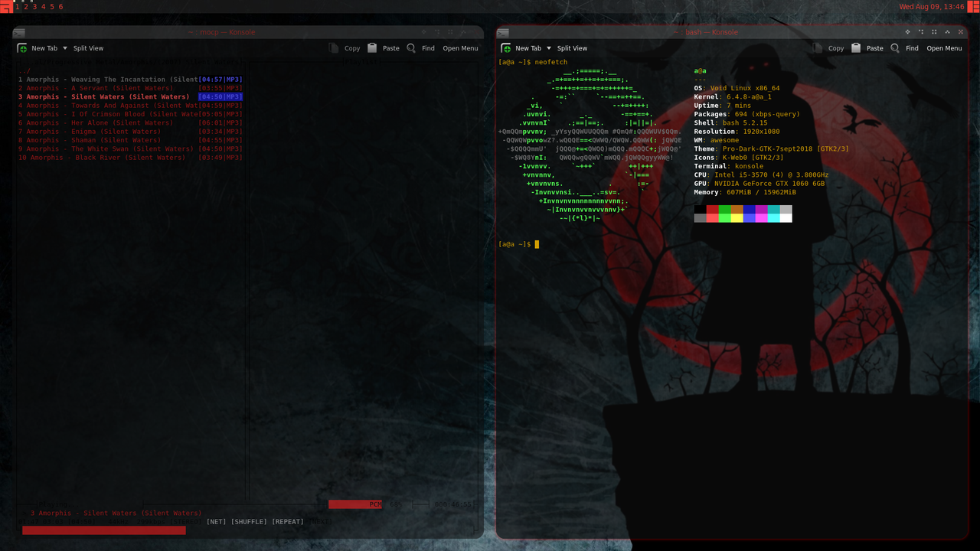This screenshot has width=980, height=551.
Task: Click the PCM volume bar in mocp
Action: tap(356, 504)
